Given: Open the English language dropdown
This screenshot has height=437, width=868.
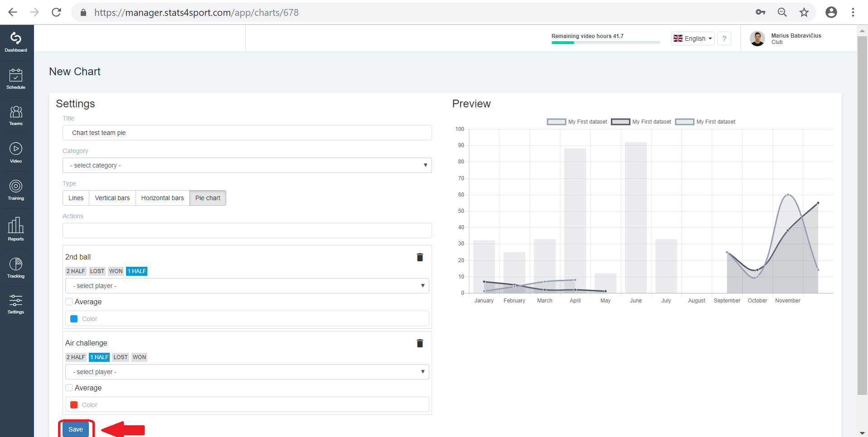Looking at the screenshot, I should point(693,38).
